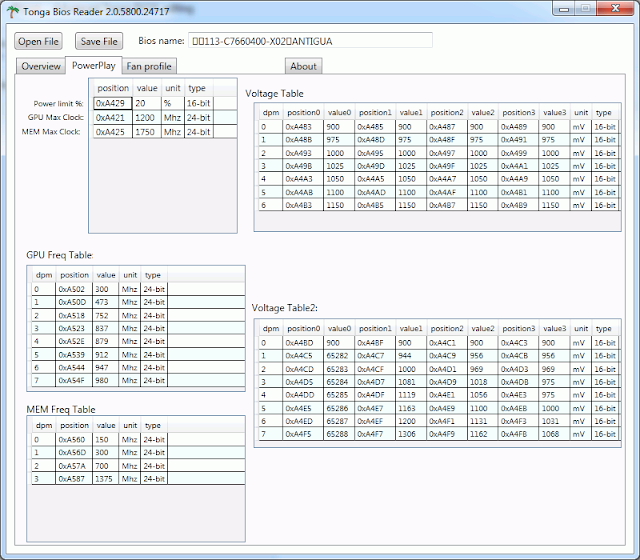Viewport: 640px width, 560px height.
Task: Click GPU Freq position 0xA502
Action: click(x=74, y=289)
